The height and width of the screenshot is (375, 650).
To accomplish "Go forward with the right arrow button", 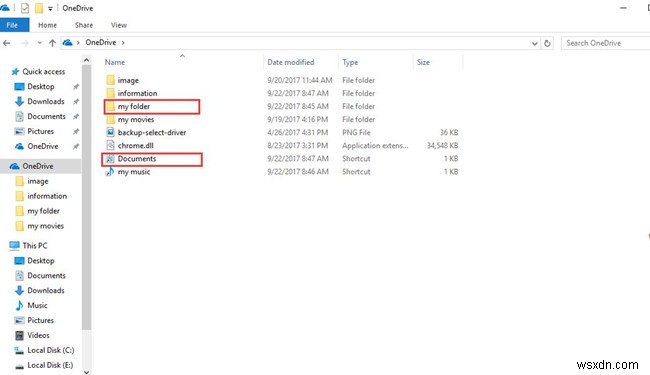I will point(25,43).
